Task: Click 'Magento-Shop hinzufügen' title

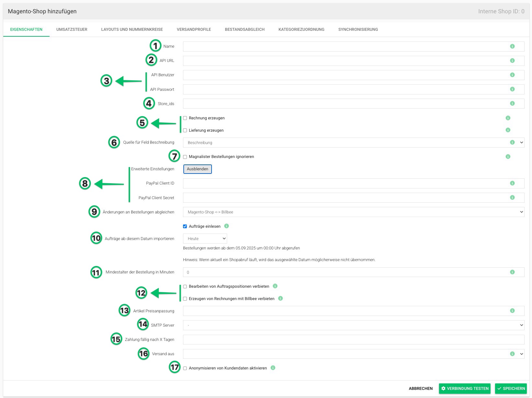Action: click(42, 11)
